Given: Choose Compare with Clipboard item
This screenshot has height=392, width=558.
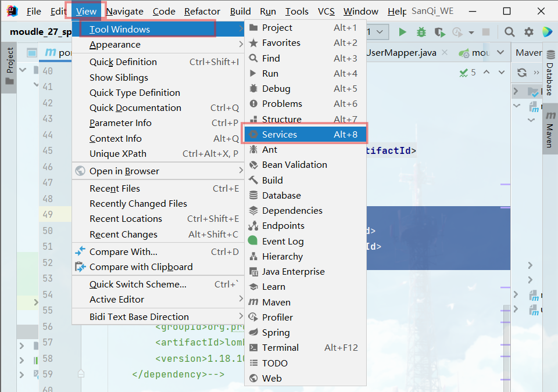Looking at the screenshot, I should click(x=158, y=267).
